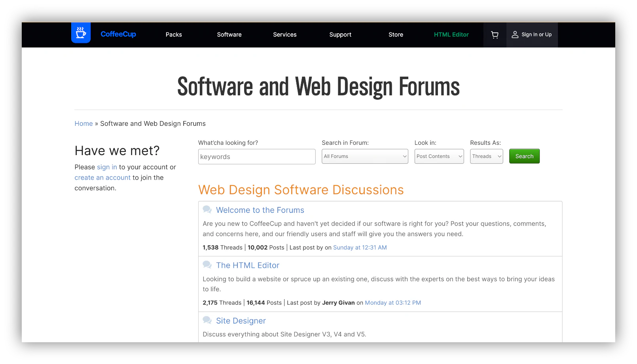
Task: Click the chat bubble icon beside Site Designer
Action: (x=207, y=320)
